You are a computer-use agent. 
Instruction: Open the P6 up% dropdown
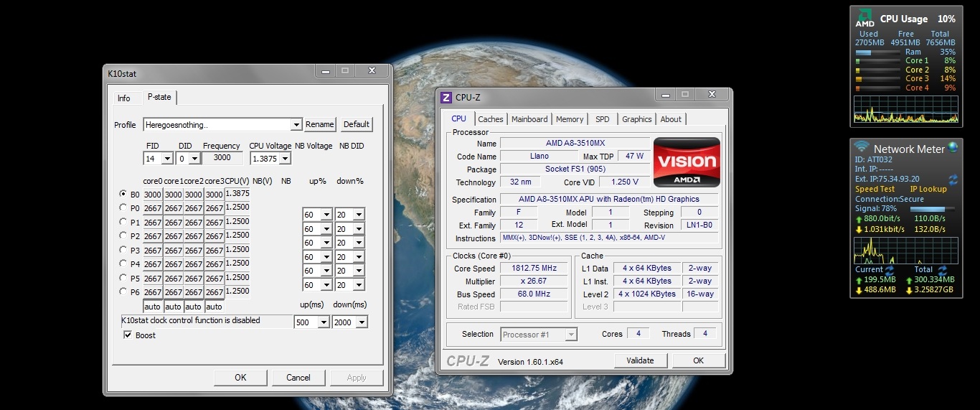(x=326, y=285)
